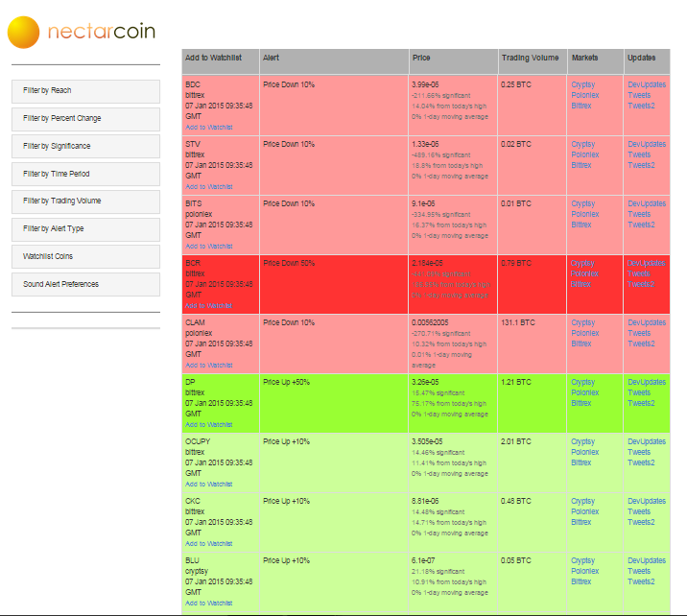
Task: Open Sound Alert Preferences
Action: point(86,285)
